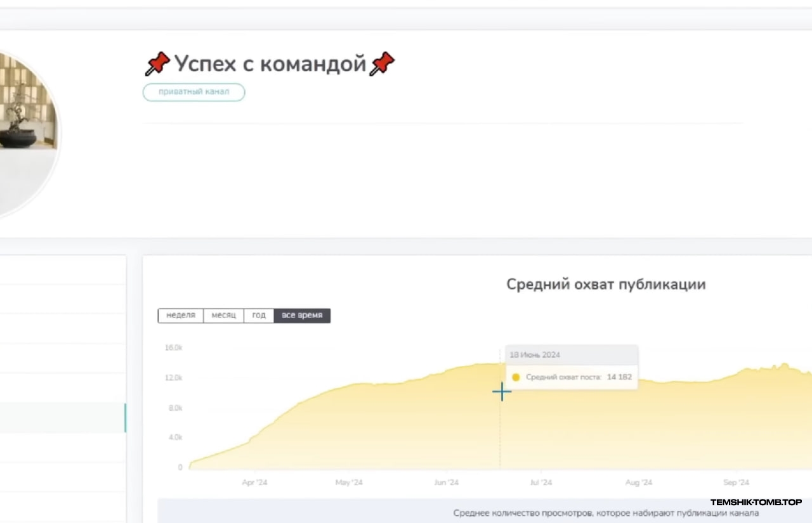
Task: Select the "месяц" time range
Action: coord(223,315)
